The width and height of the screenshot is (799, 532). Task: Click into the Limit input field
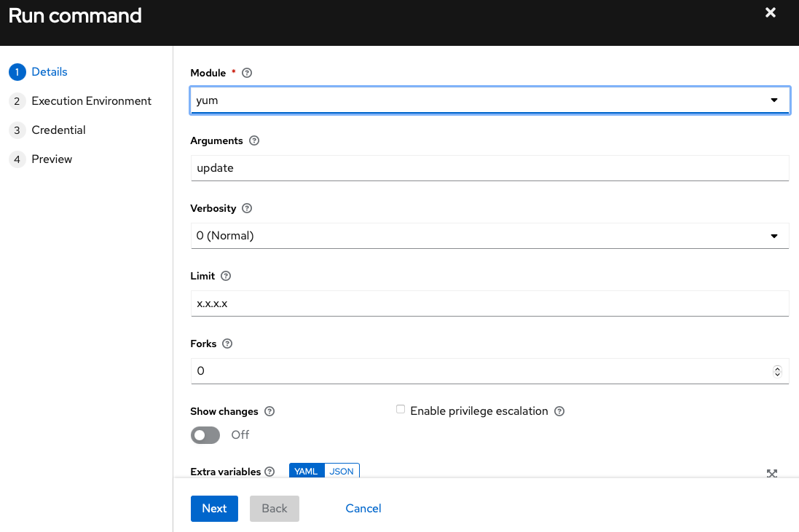point(489,303)
